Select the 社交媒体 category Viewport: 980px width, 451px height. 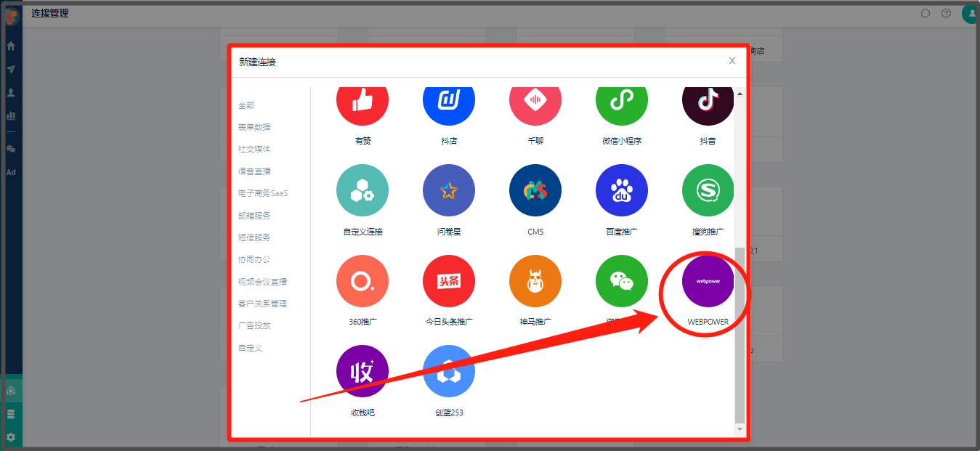pyautogui.click(x=254, y=149)
